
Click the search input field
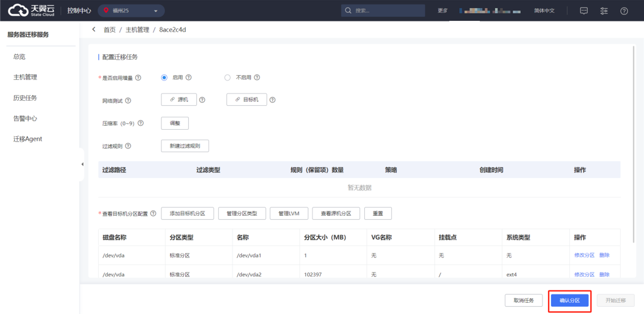click(383, 10)
